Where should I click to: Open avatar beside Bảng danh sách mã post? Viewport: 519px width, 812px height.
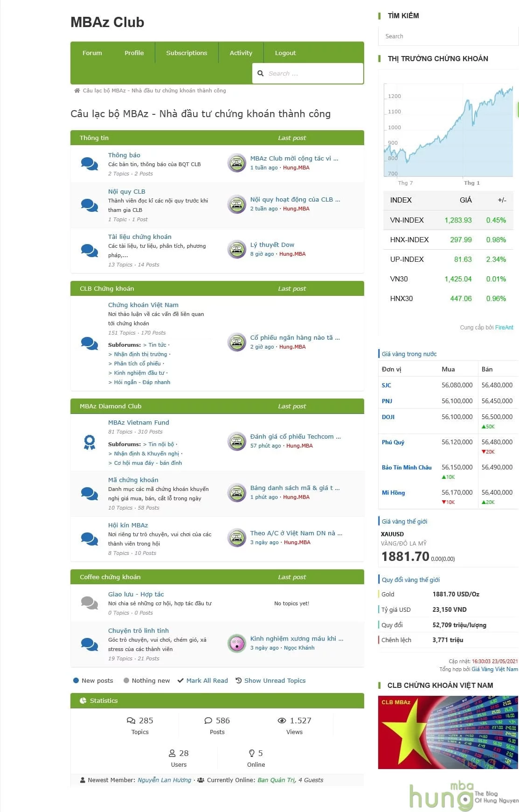click(237, 492)
